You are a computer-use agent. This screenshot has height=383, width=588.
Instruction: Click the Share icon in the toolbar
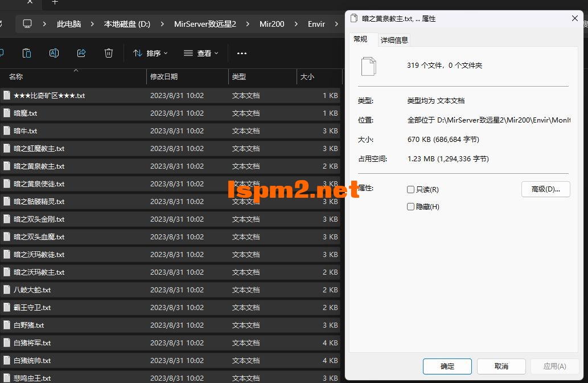pyautogui.click(x=81, y=53)
